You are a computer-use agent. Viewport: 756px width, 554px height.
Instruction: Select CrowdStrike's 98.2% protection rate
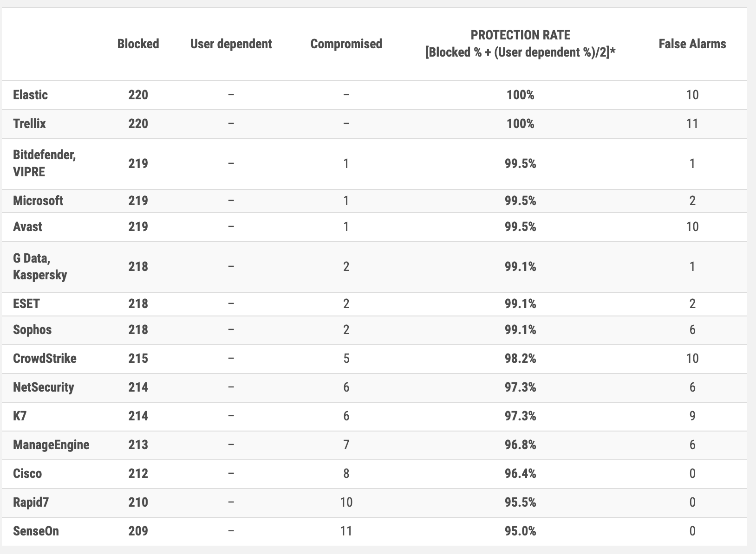(520, 359)
